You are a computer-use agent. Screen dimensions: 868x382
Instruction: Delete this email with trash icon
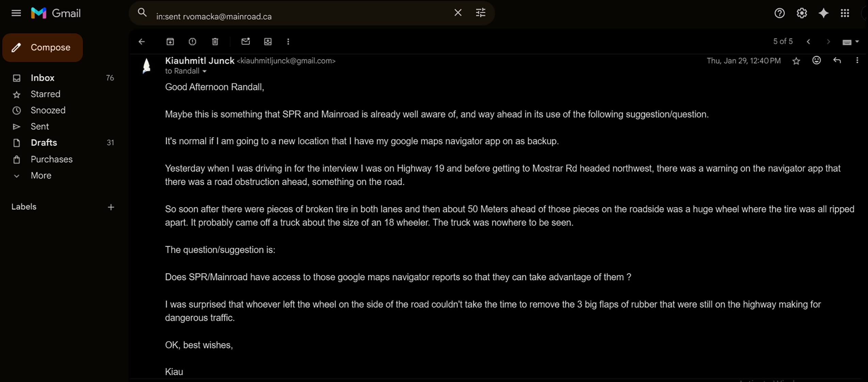(215, 41)
